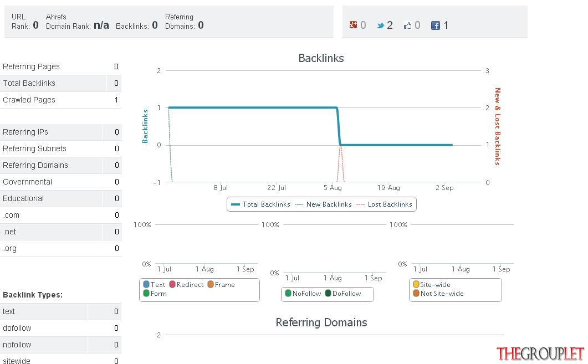This screenshot has height=364, width=588.
Task: Click the Educational row label
Action: pos(23,199)
